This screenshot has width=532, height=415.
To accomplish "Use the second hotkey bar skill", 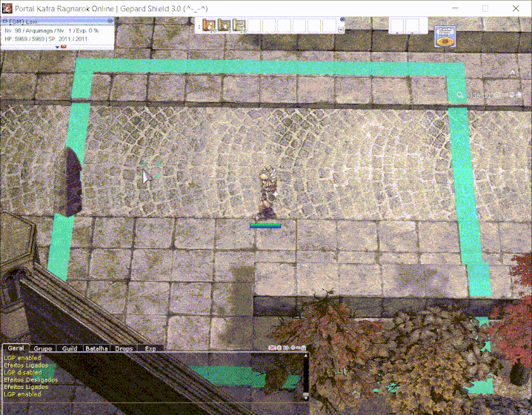I will tap(225, 26).
